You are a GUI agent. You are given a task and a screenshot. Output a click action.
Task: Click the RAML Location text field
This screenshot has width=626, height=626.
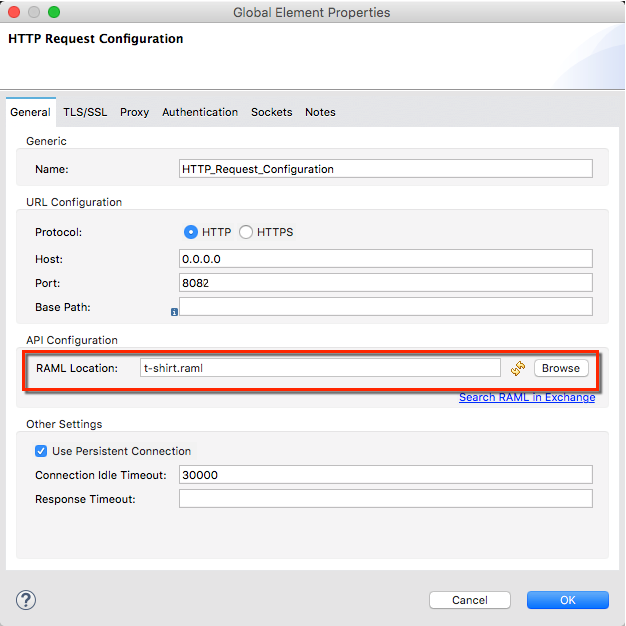tap(320, 368)
